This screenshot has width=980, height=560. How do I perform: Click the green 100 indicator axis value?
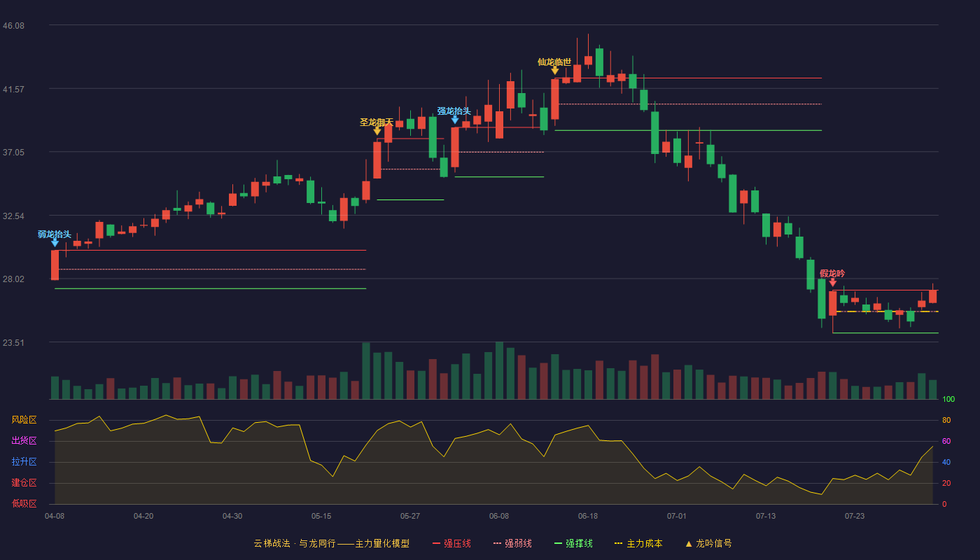tap(948, 400)
